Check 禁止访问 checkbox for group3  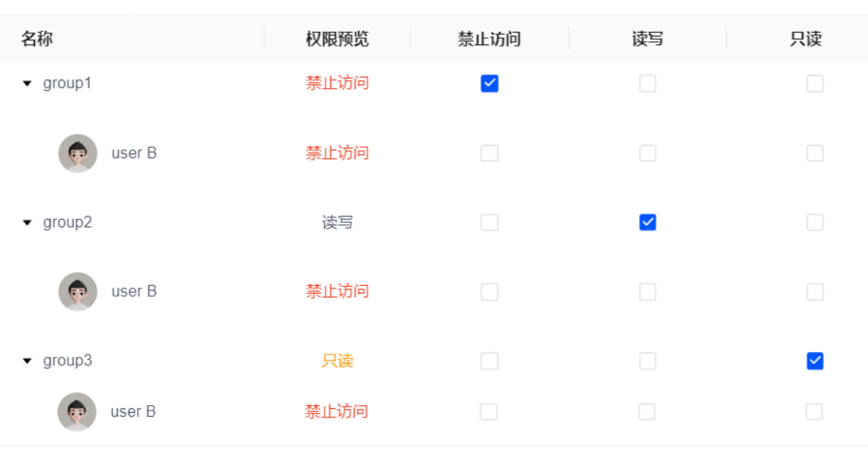[490, 361]
